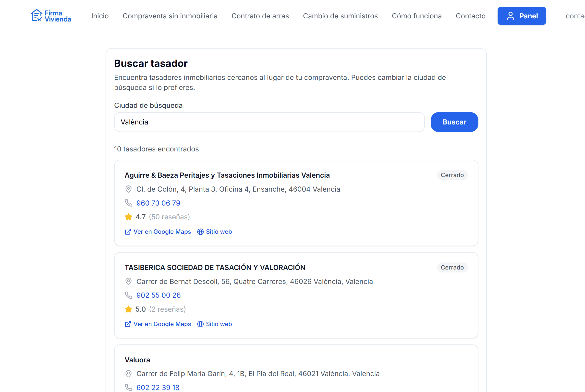Screen dimensions: 585x392
Task: Click the Cerrado badge on Aguirre & Baeza
Action: [x=452, y=175]
